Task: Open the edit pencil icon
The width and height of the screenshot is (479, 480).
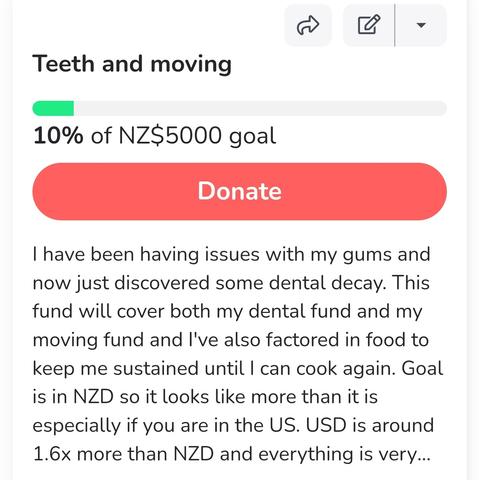Action: tap(369, 25)
